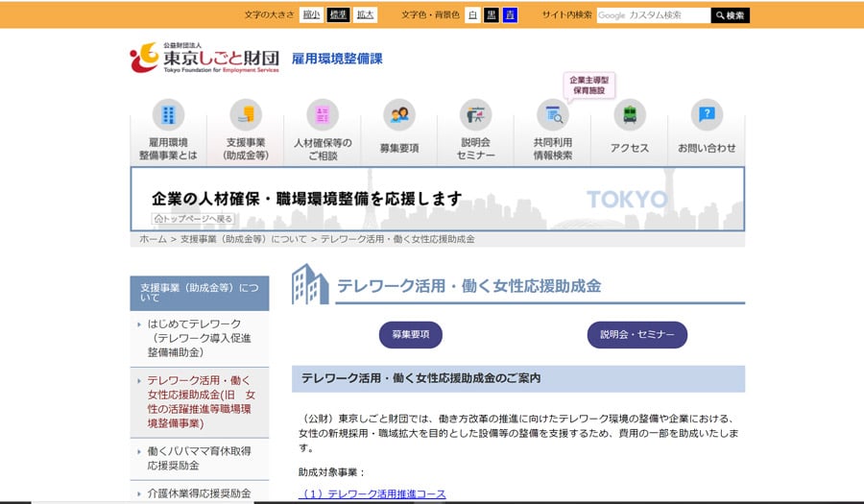Screen dimensions: 864x504
Task: Select the 募集要項 people icon
Action: 399,115
